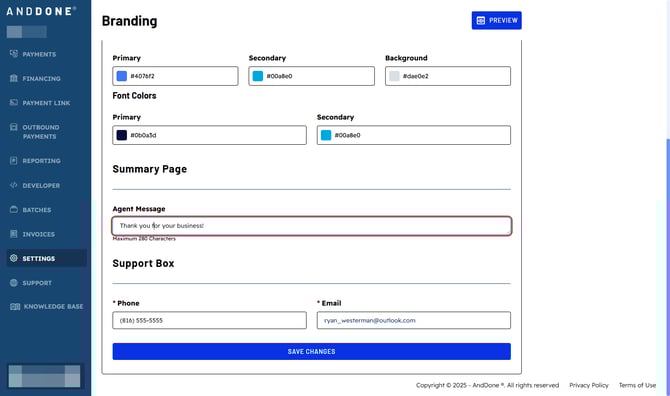Image resolution: width=670 pixels, height=396 pixels.
Task: Open the Support menu label
Action: point(37,283)
